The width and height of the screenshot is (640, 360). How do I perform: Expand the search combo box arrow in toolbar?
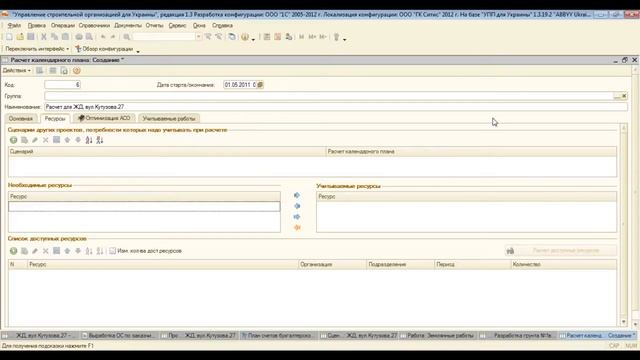click(x=198, y=37)
